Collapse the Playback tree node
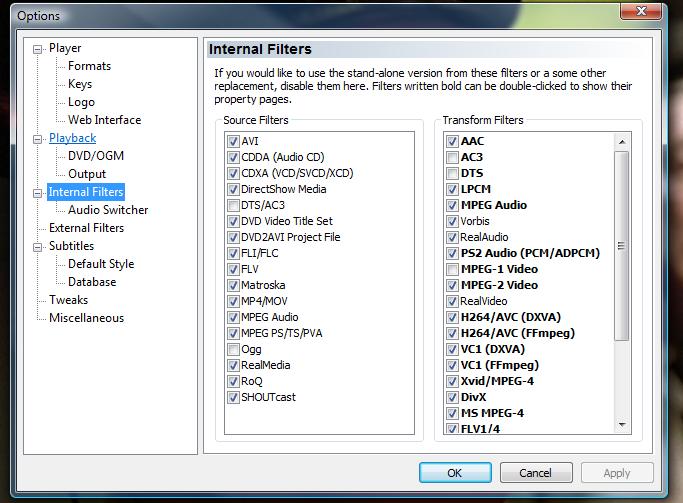The height and width of the screenshot is (503, 683). point(39,138)
